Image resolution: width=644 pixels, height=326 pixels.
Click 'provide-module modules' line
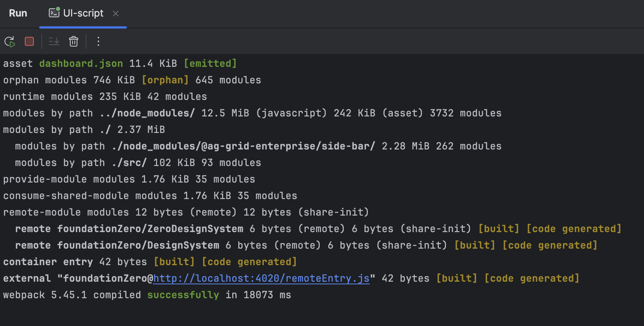129,179
